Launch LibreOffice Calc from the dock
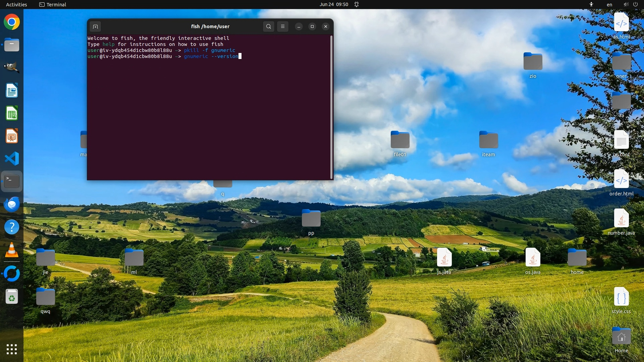Screen dimensions: 644x362 point(12,113)
